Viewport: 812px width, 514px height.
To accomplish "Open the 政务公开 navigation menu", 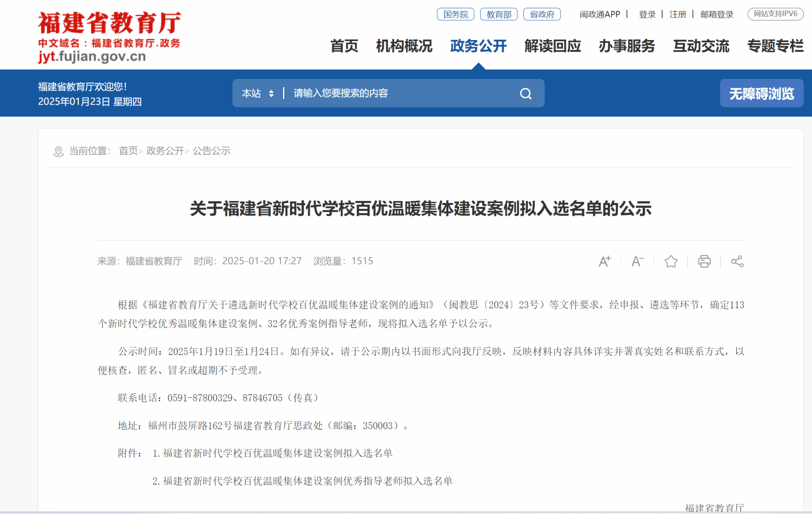I will 478,46.
